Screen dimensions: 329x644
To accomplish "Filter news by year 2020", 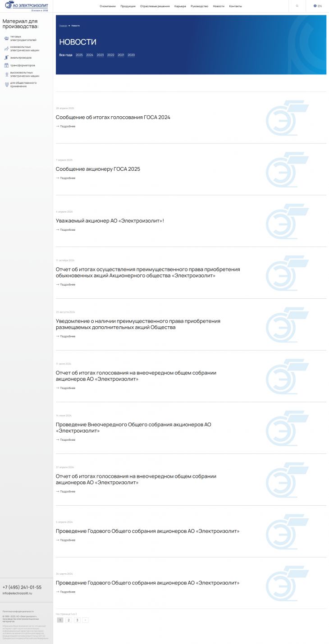I will [131, 55].
